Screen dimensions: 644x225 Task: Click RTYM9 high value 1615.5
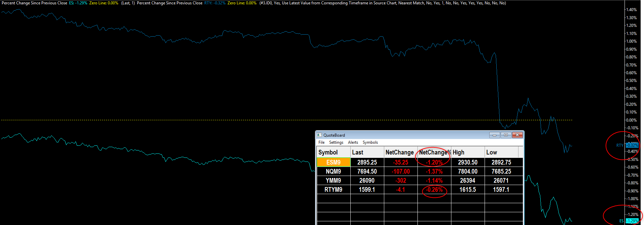click(468, 189)
